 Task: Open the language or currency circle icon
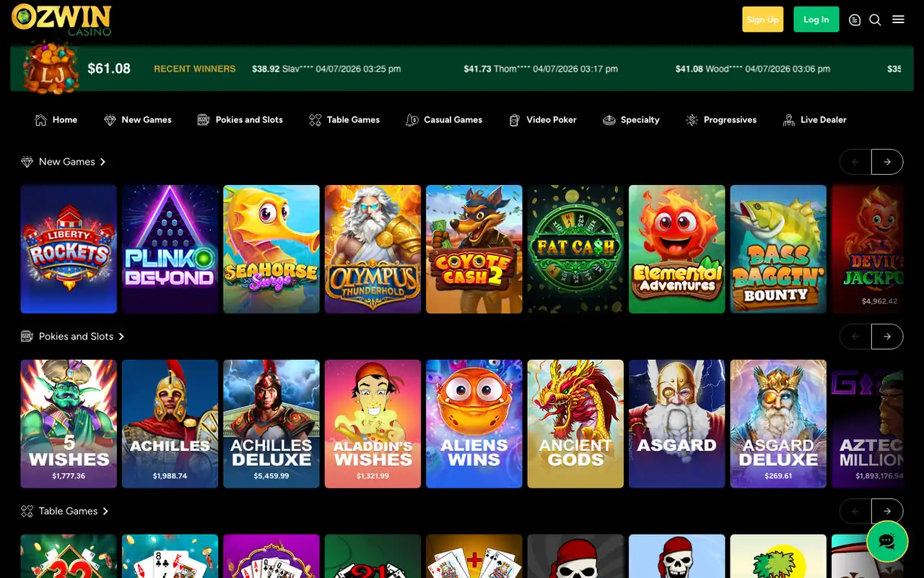click(855, 20)
